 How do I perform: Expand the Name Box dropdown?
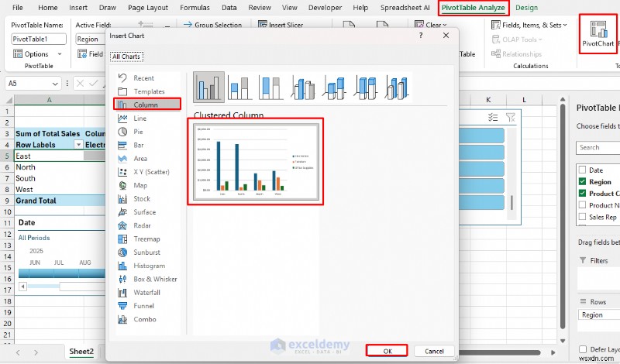tap(55, 84)
